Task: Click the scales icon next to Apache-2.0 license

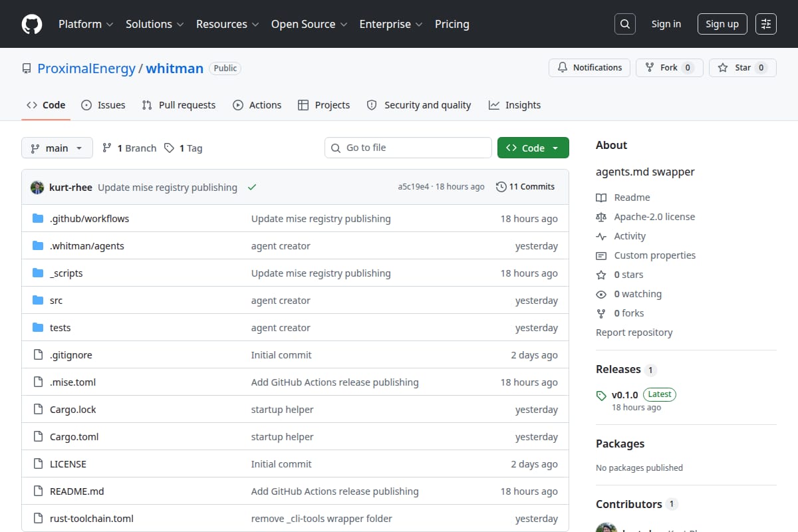Action: (601, 217)
